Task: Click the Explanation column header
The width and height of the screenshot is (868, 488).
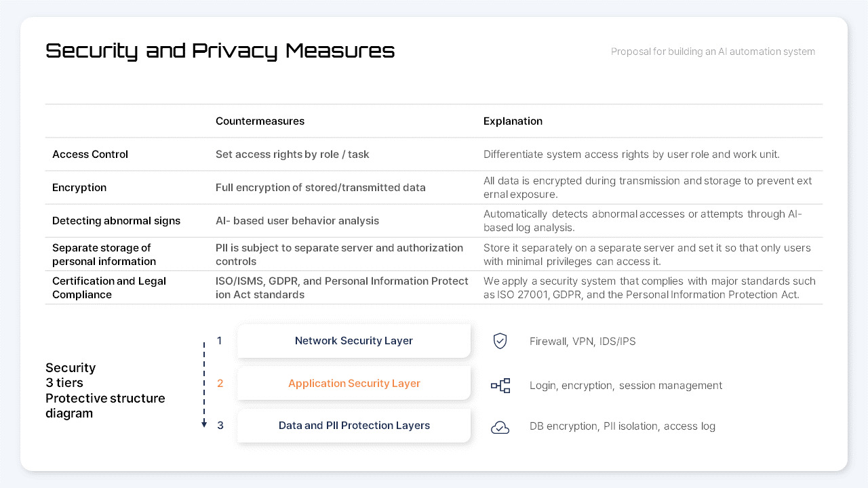Action: 513,121
